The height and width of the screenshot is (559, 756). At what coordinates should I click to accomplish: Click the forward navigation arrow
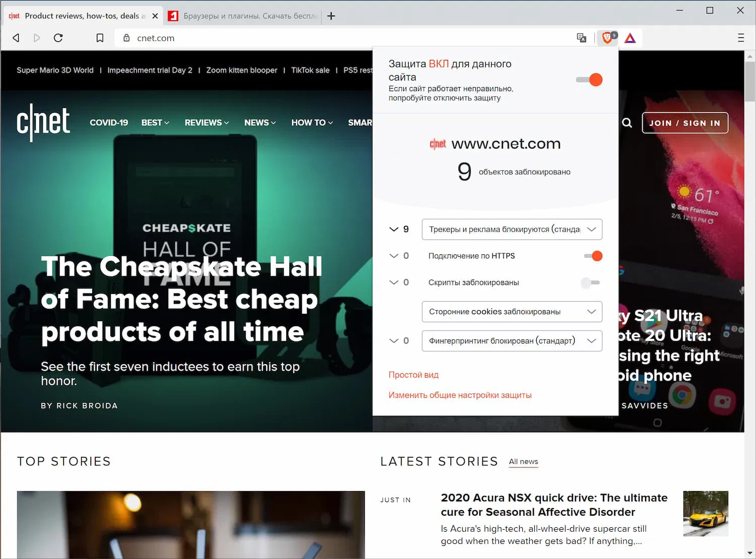[x=37, y=38]
